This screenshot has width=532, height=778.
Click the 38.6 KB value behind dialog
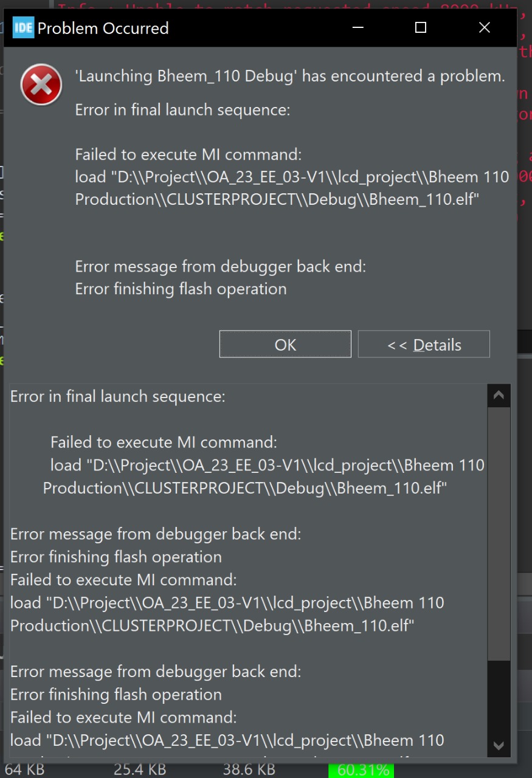[249, 769]
